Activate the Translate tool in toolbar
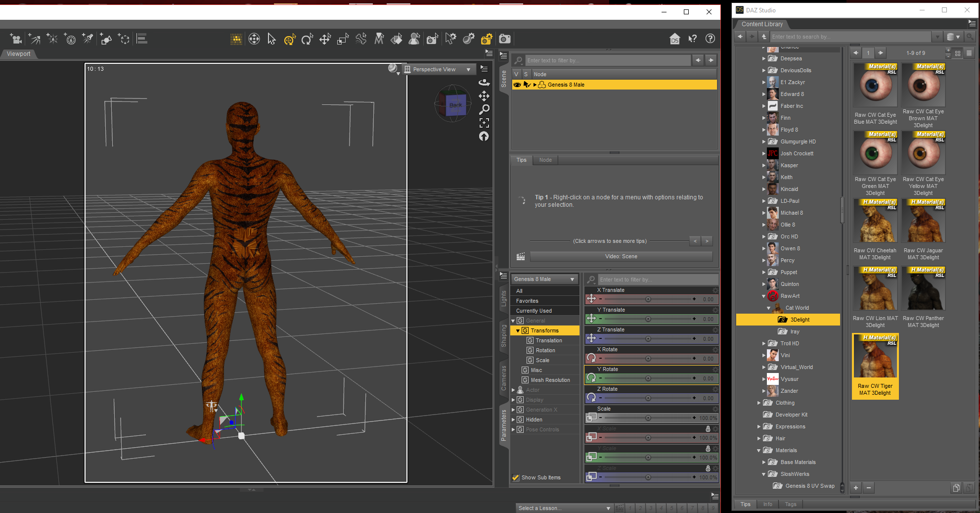 coord(325,39)
